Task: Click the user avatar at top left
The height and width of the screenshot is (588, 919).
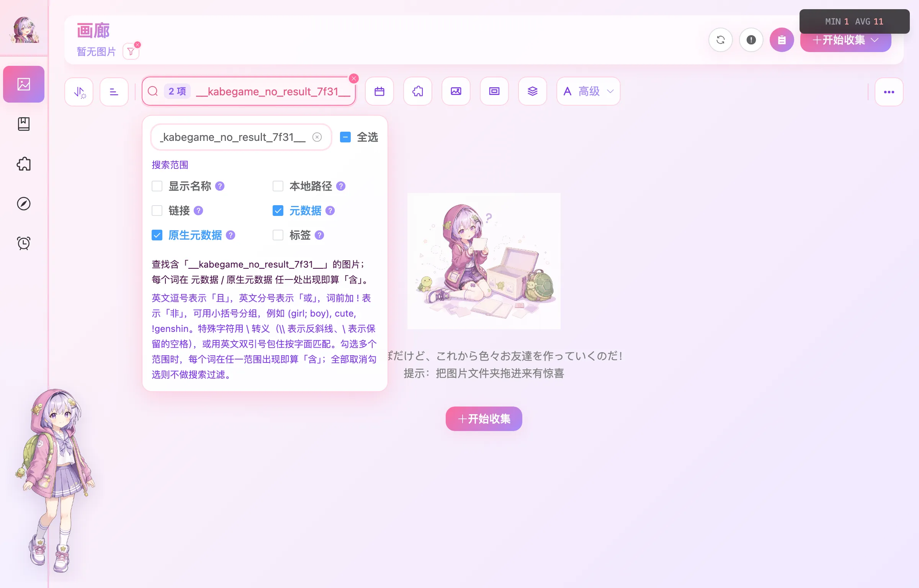Action: click(24, 29)
